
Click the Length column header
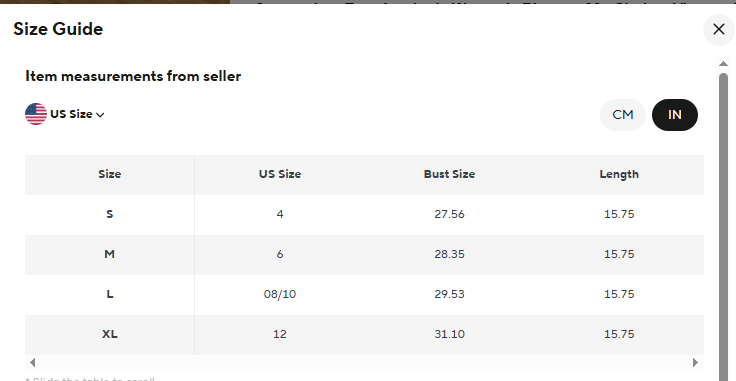tap(619, 174)
